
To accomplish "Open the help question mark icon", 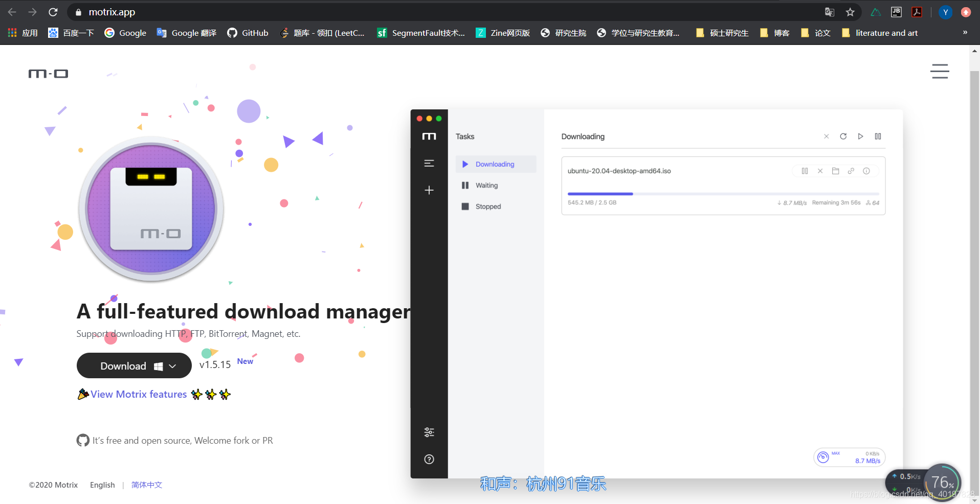I will tap(429, 459).
